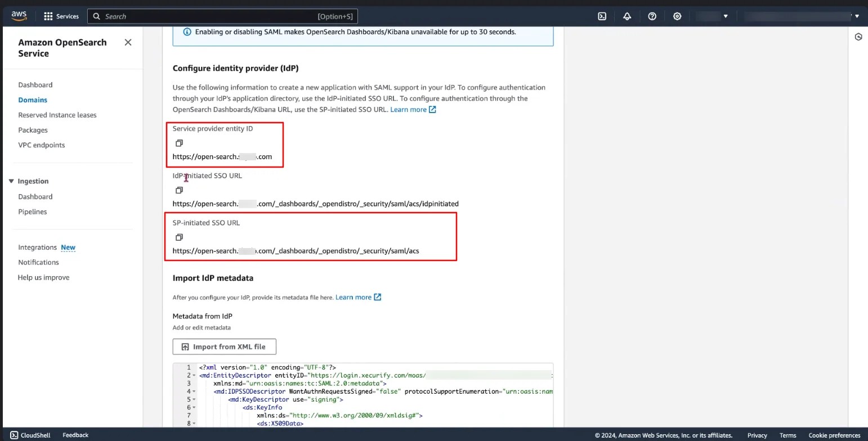Open Packages in the sidebar

click(33, 130)
